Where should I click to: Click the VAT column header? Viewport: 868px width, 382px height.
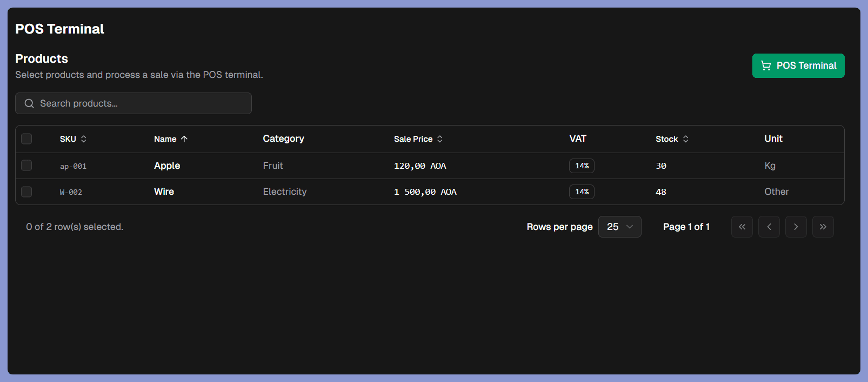pos(578,139)
